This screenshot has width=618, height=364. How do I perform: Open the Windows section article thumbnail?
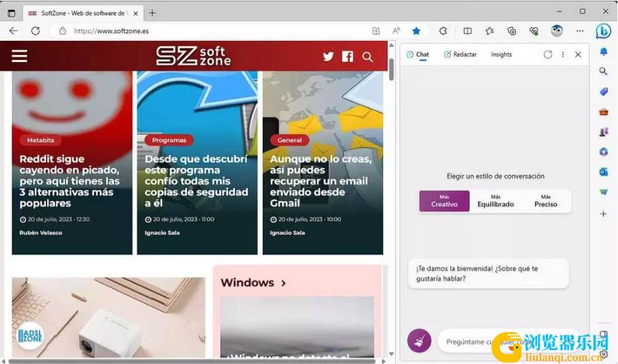tap(297, 327)
